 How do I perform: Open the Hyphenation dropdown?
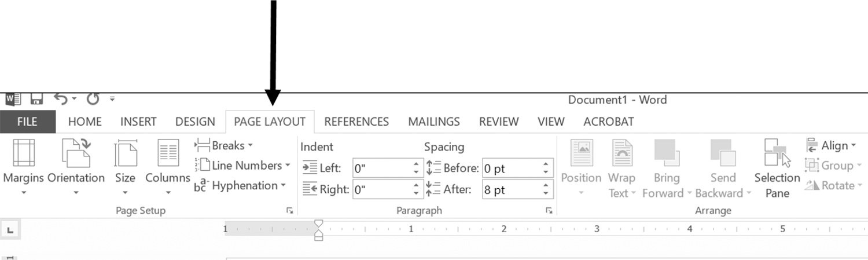point(241,186)
